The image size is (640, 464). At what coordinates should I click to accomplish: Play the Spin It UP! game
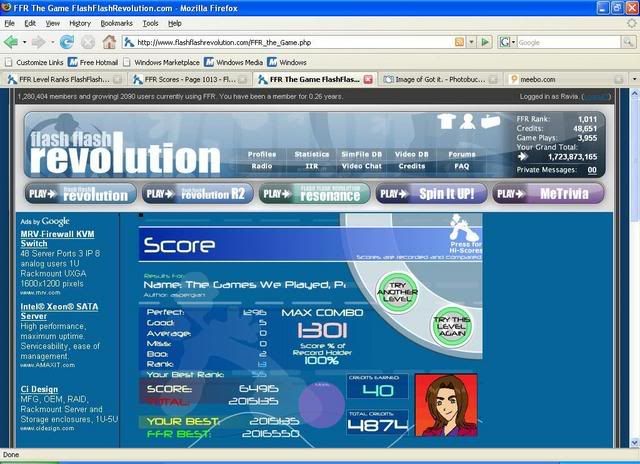[x=432, y=193]
